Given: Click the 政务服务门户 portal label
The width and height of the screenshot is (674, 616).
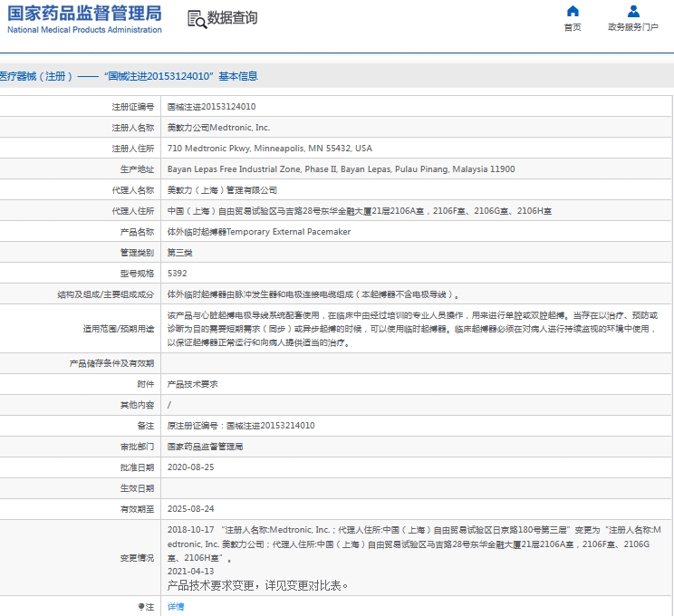Looking at the screenshot, I should (x=633, y=27).
